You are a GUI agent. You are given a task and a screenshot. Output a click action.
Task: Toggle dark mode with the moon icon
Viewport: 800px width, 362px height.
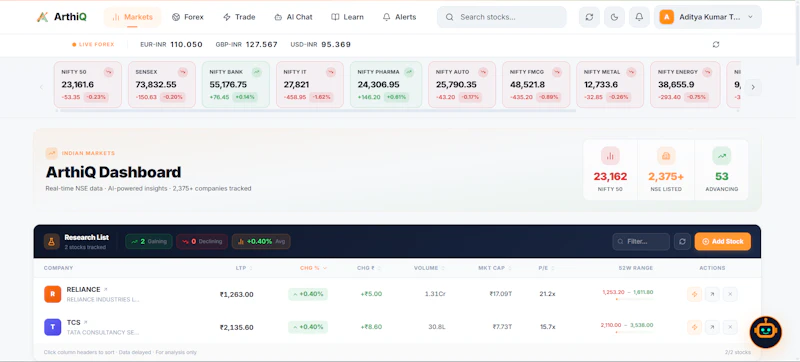point(614,17)
